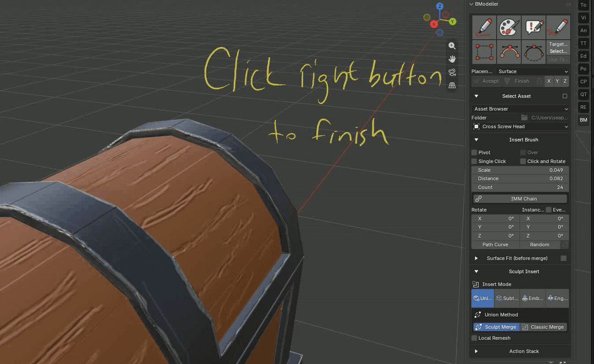Select Subtract insert mode
The height and width of the screenshot is (364, 594).
coord(507,299)
